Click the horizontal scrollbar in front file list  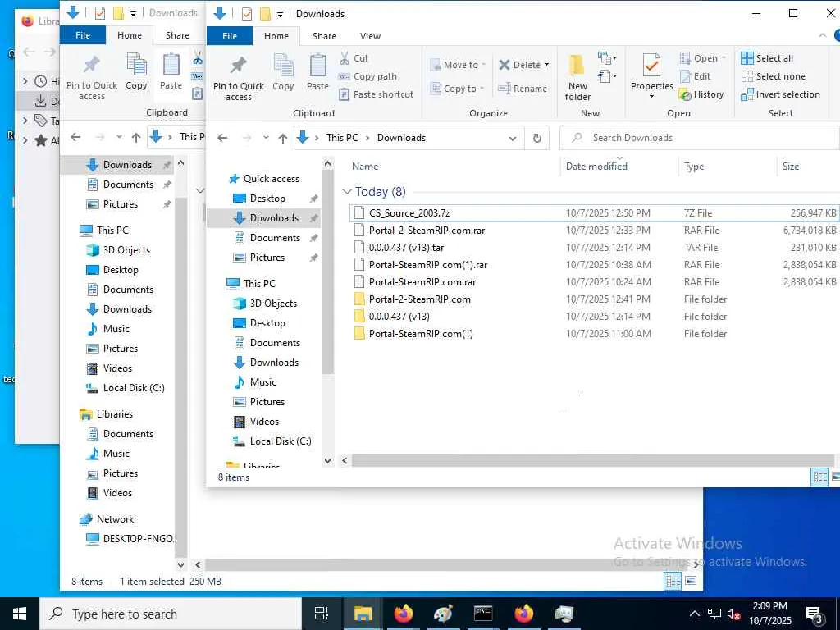point(592,460)
